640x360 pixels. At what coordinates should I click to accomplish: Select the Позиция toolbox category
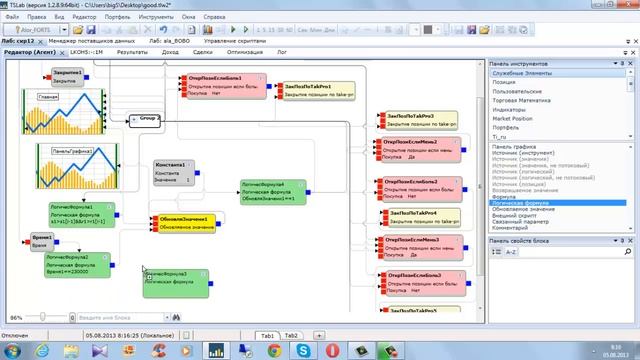coord(504,82)
